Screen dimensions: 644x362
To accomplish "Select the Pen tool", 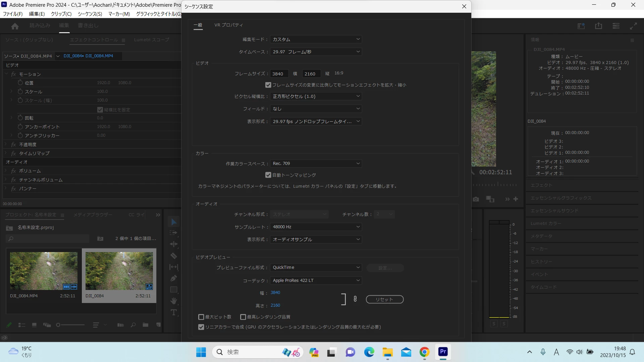I will 173,278.
